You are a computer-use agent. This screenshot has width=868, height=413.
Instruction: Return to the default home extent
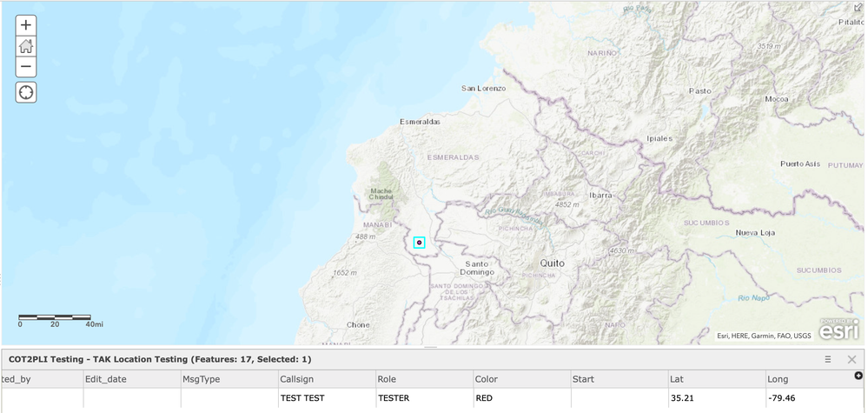click(26, 46)
